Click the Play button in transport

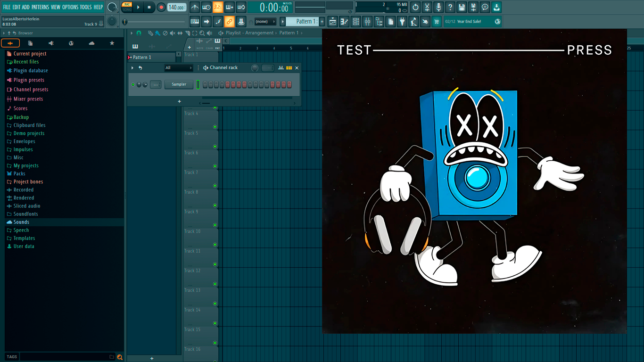(139, 7)
